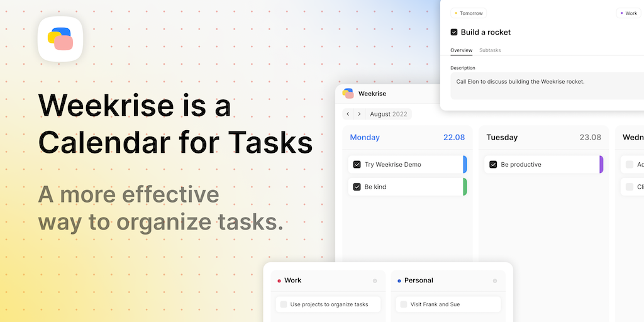Click the description text field about Elon
Image resolution: width=644 pixels, height=322 pixels.
(547, 86)
